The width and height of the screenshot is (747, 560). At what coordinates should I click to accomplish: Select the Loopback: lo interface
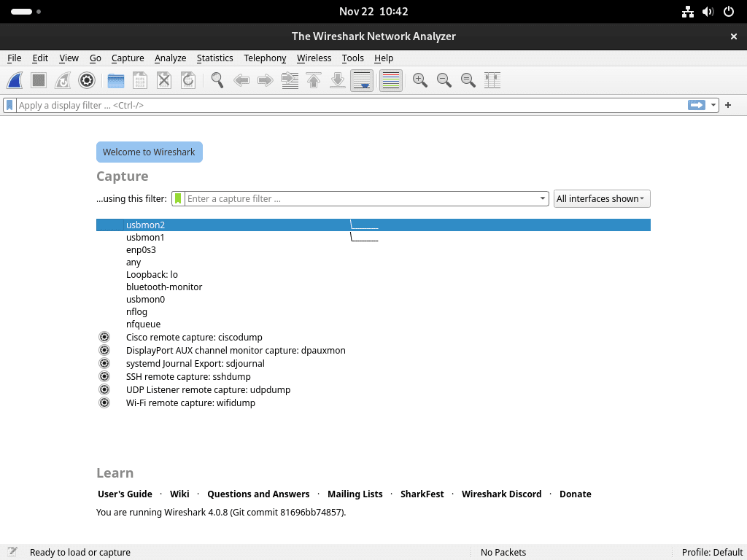(x=150, y=274)
